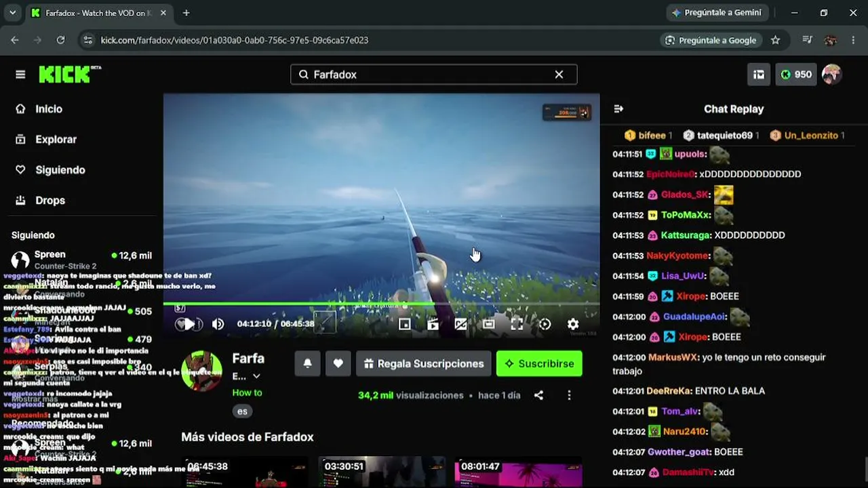
Task: Open a new Chrome tab
Action: pyautogui.click(x=186, y=13)
